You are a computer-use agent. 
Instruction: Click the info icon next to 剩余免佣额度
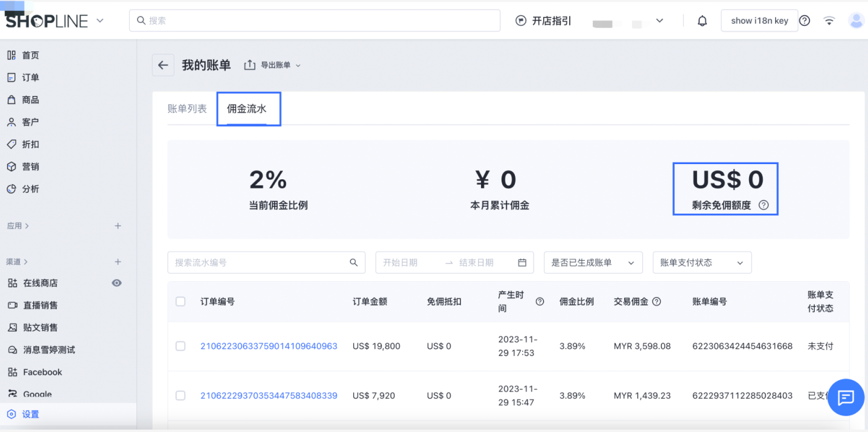tap(764, 205)
